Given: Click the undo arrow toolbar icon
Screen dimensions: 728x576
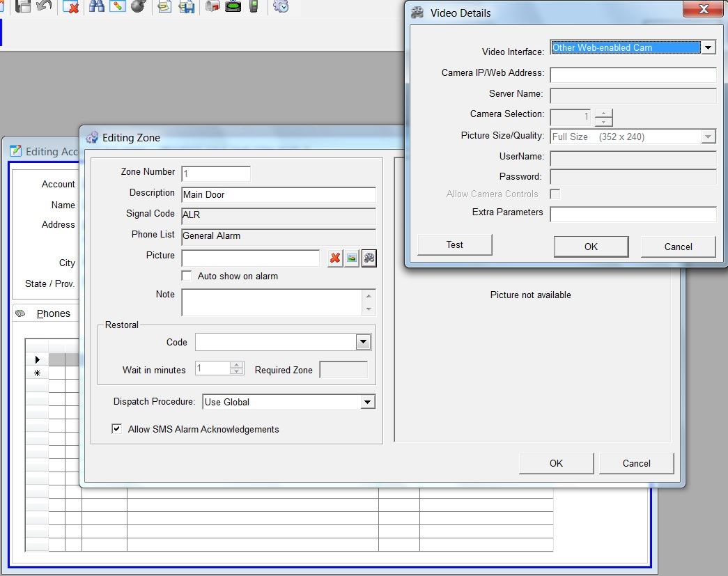Looking at the screenshot, I should coord(44,6).
